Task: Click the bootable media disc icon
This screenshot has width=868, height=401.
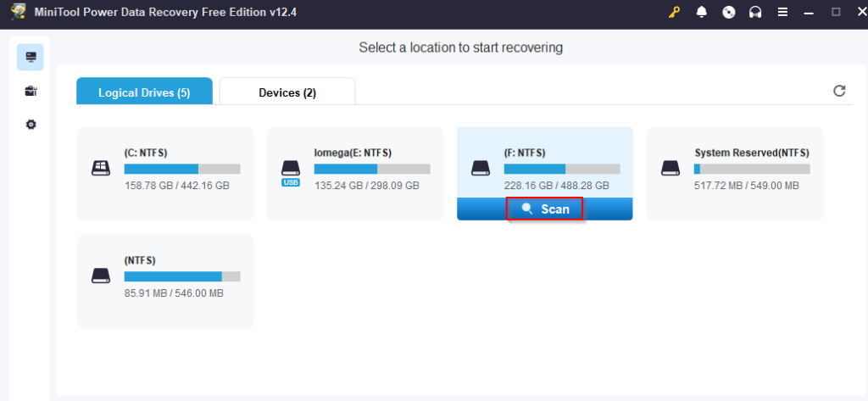Action: pyautogui.click(x=729, y=12)
